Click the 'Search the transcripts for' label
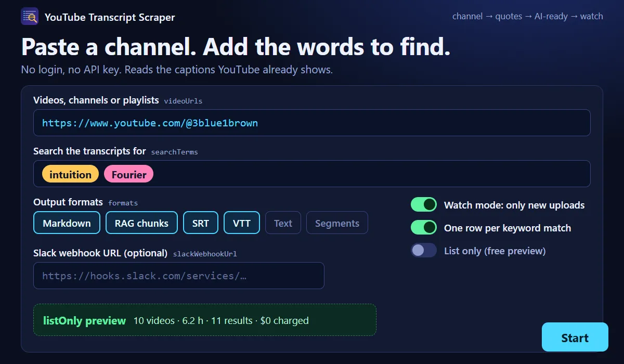624x364 pixels. pyautogui.click(x=89, y=151)
